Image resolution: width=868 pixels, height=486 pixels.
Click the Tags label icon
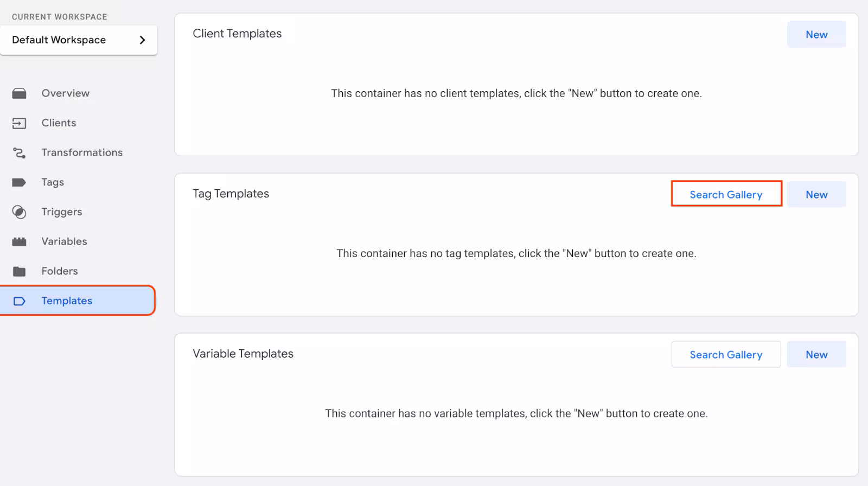pos(19,182)
